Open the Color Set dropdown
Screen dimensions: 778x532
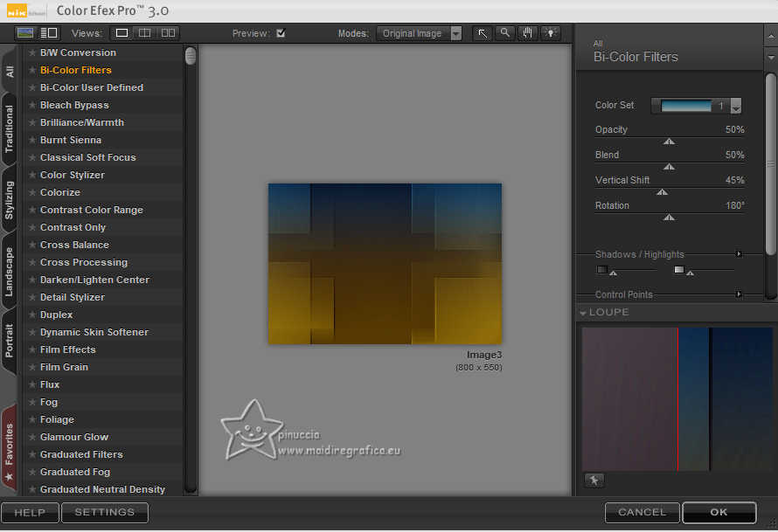[735, 106]
